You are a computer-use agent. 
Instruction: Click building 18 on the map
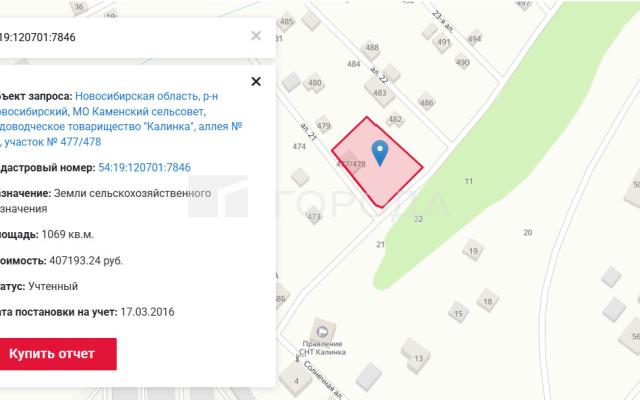[x=488, y=301]
